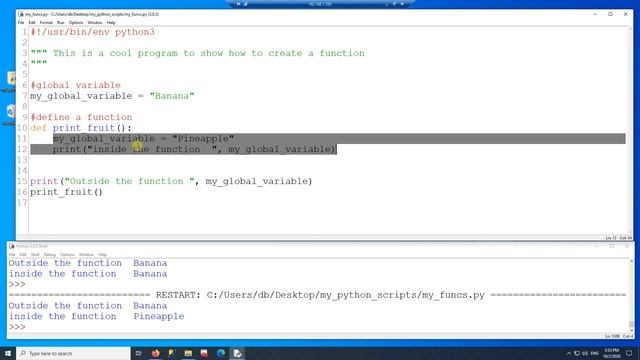
Task: Click the Ln/Col status in editor
Action: click(619, 238)
